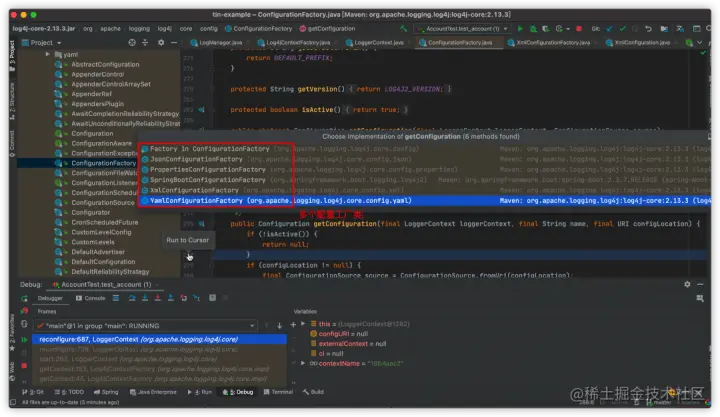Choose PropertiesConfigurationFactory implementation
The width and height of the screenshot is (720, 417).
425,169
